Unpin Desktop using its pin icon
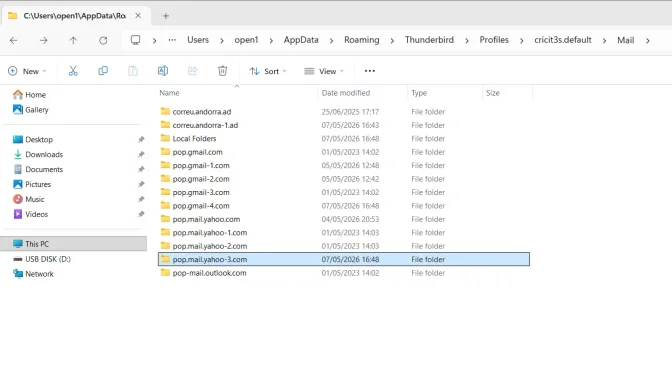Screen dimensions: 672x384 pyautogui.click(x=141, y=139)
